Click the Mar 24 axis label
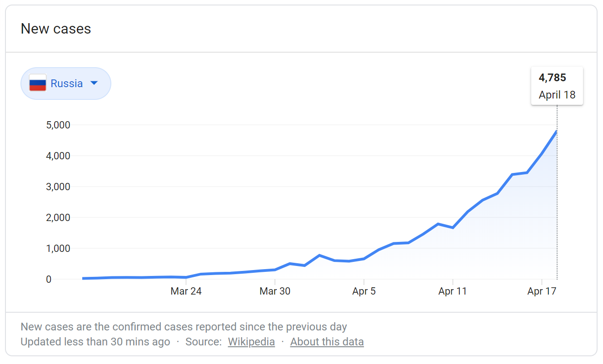Viewport: 603px width, 364px height. click(186, 291)
